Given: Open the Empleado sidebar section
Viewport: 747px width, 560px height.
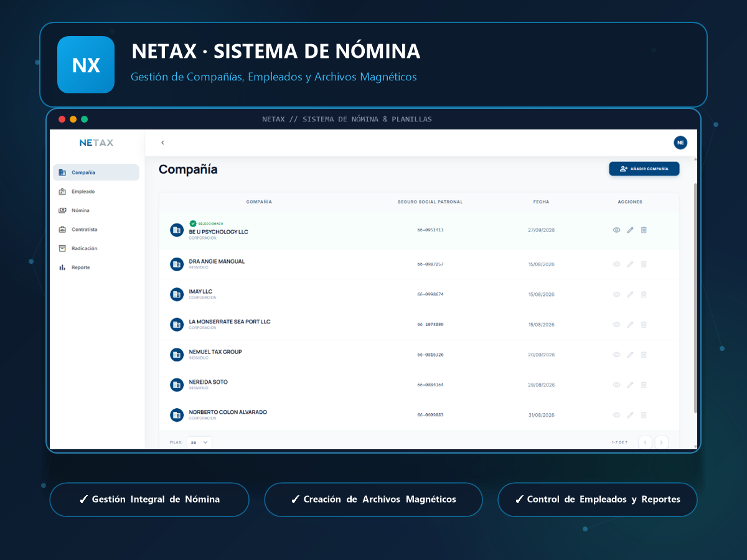Looking at the screenshot, I should (x=96, y=192).
